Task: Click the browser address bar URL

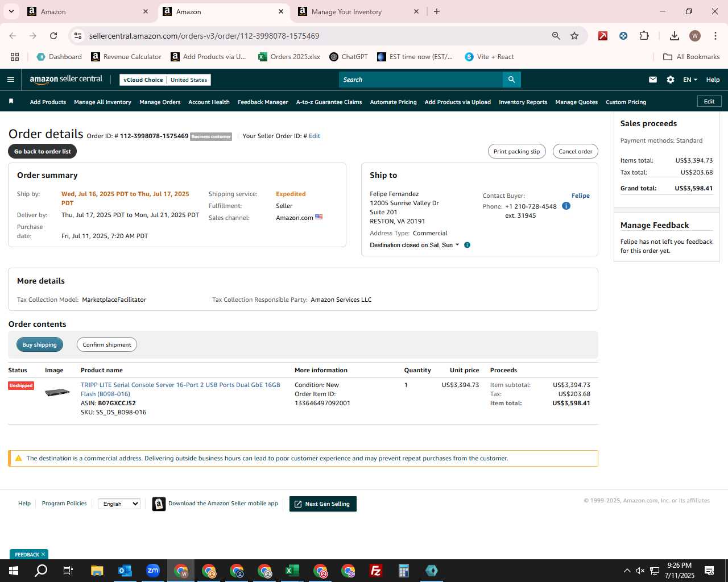Action: pos(204,36)
